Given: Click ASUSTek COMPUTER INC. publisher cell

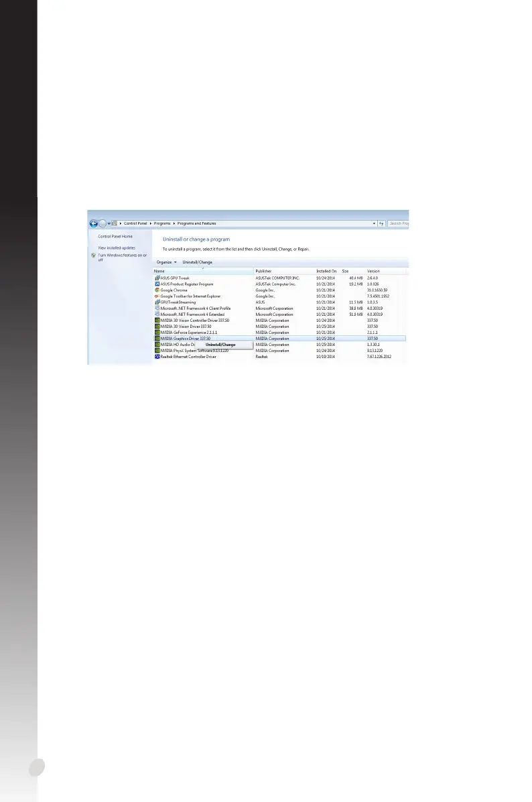Looking at the screenshot, I should [x=277, y=278].
